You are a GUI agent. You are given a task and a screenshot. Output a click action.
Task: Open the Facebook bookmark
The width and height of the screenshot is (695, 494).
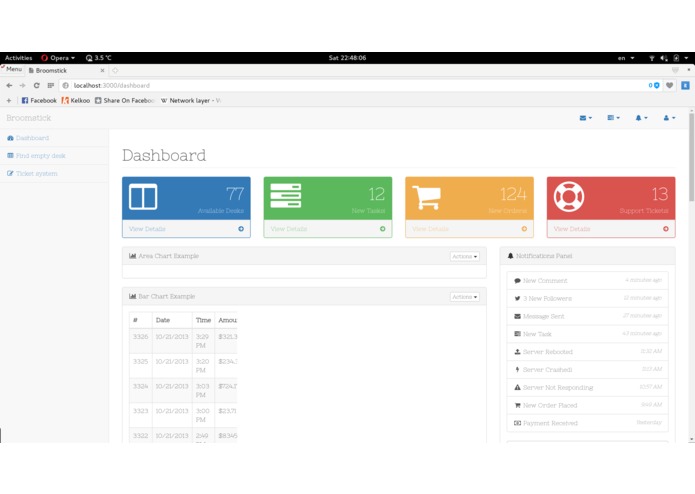coord(39,101)
